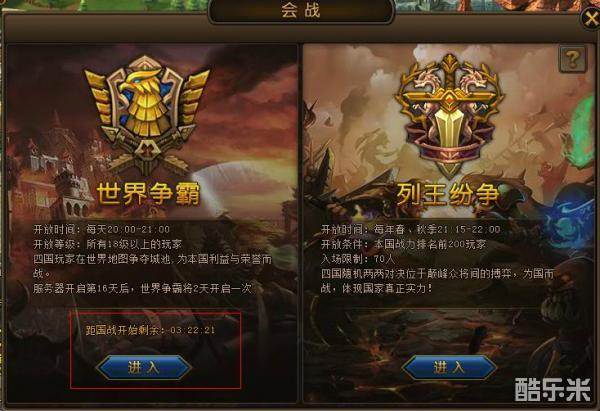Click the 每天20:00-21:00 open time line
The image size is (600, 411).
coord(101,230)
